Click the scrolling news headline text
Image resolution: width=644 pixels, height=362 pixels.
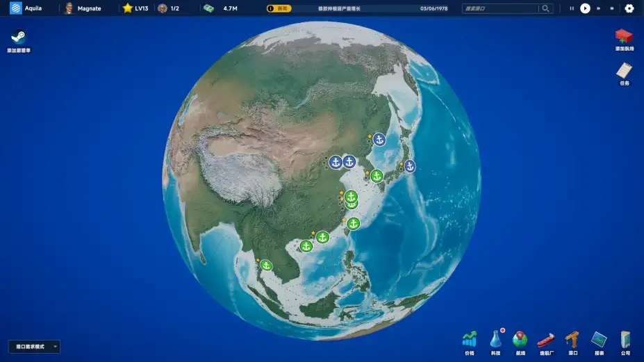[x=339, y=8]
